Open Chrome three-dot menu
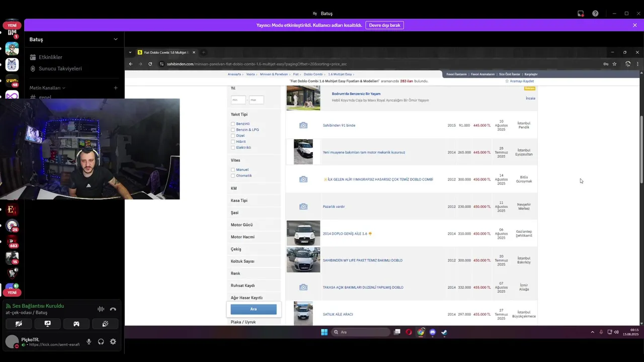The width and height of the screenshot is (644, 362). tap(637, 64)
